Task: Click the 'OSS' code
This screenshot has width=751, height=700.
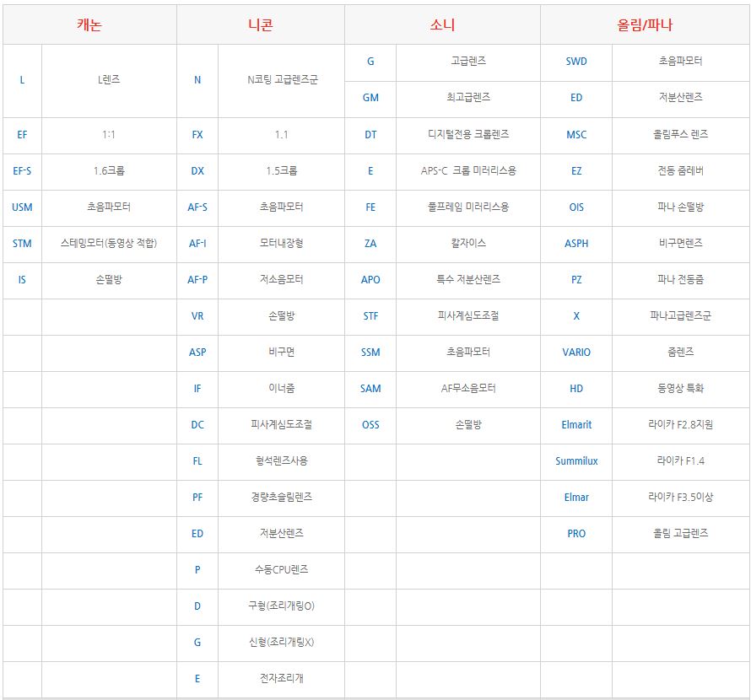Action: 370,425
